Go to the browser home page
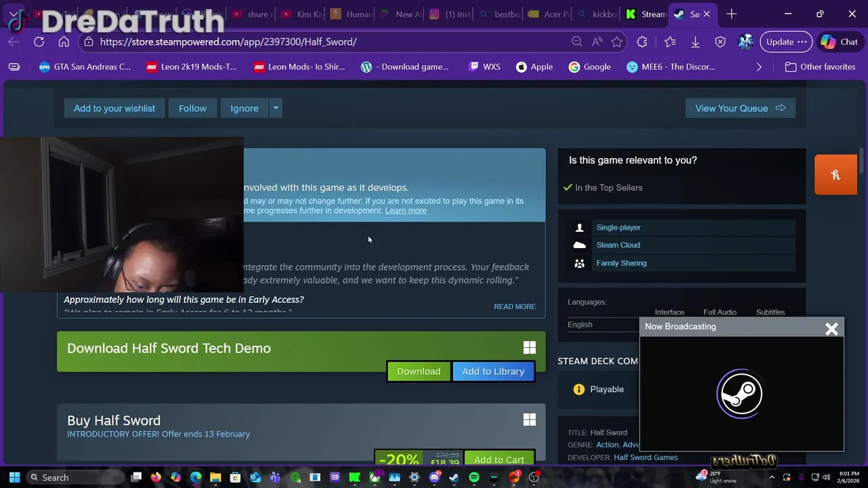 (x=64, y=42)
